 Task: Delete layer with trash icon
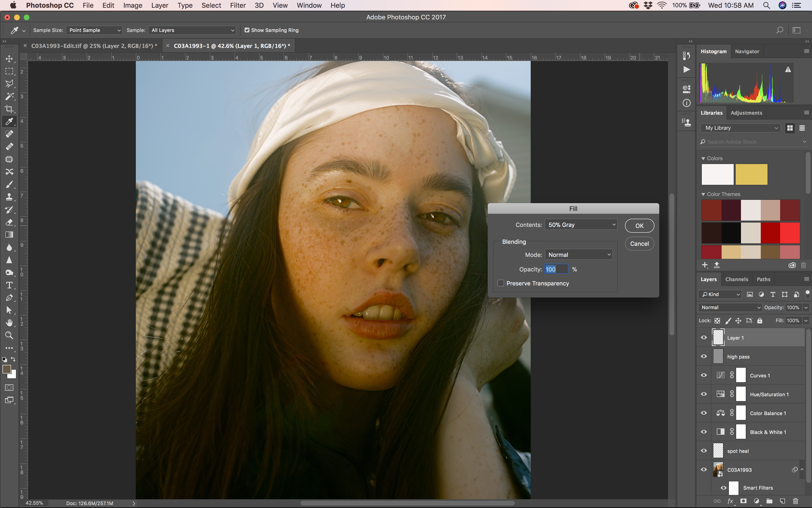(795, 501)
